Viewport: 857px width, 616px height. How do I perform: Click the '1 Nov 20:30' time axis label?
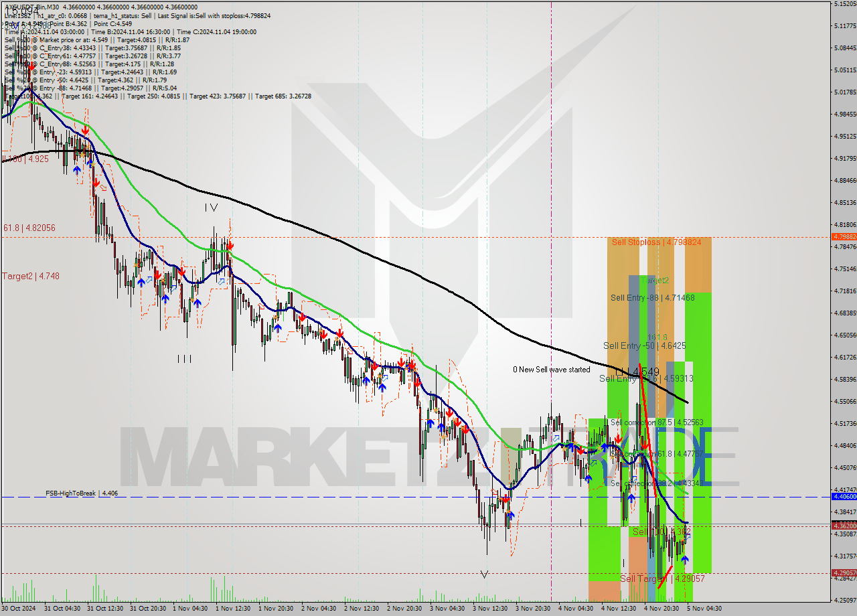[x=275, y=609]
